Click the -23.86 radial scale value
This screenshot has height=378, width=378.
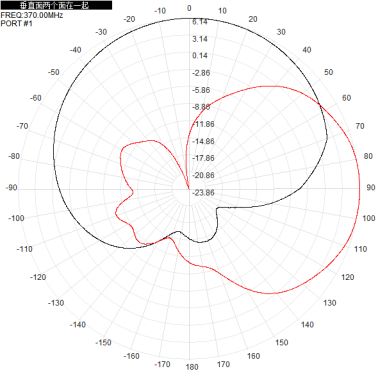[203, 193]
